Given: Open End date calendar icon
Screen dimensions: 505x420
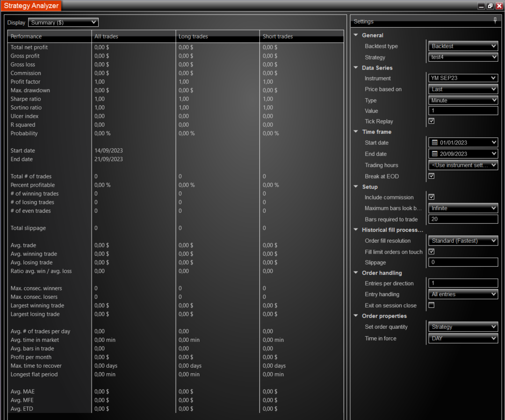Looking at the screenshot, I should click(435, 153).
